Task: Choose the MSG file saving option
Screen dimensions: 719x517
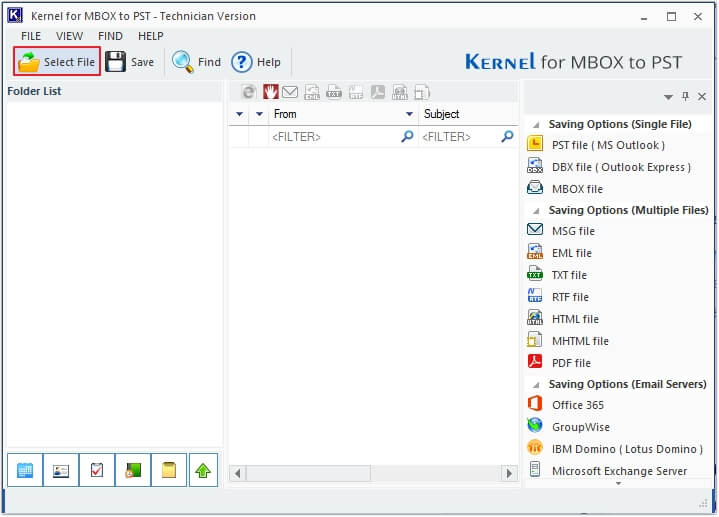Action: pos(573,231)
